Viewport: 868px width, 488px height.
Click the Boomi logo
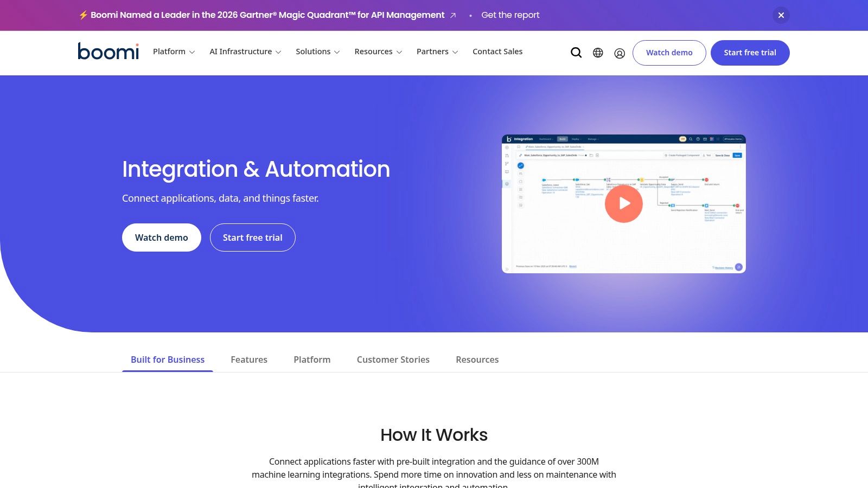[x=108, y=52]
